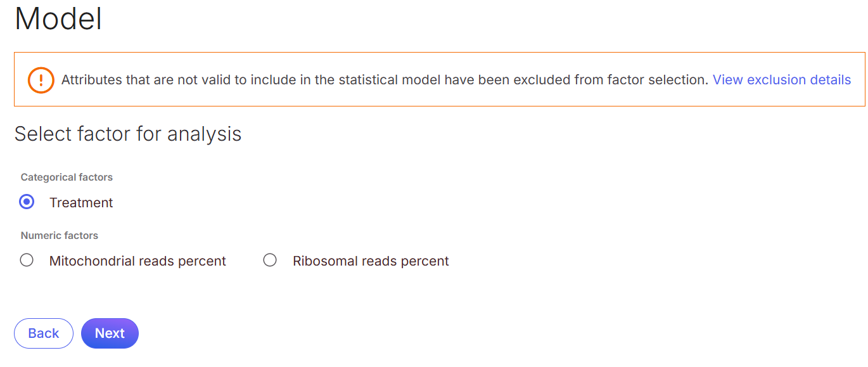Go back with the Back button
The height and width of the screenshot is (367, 868).
44,333
